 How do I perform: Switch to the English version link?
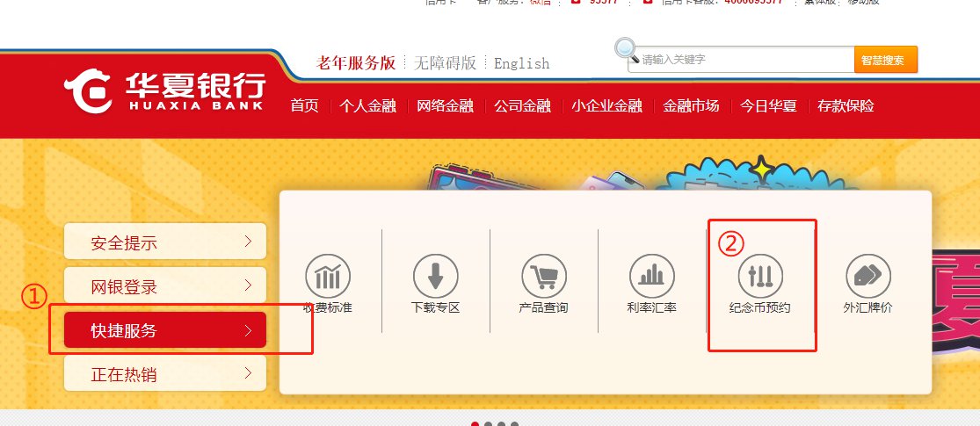(521, 63)
